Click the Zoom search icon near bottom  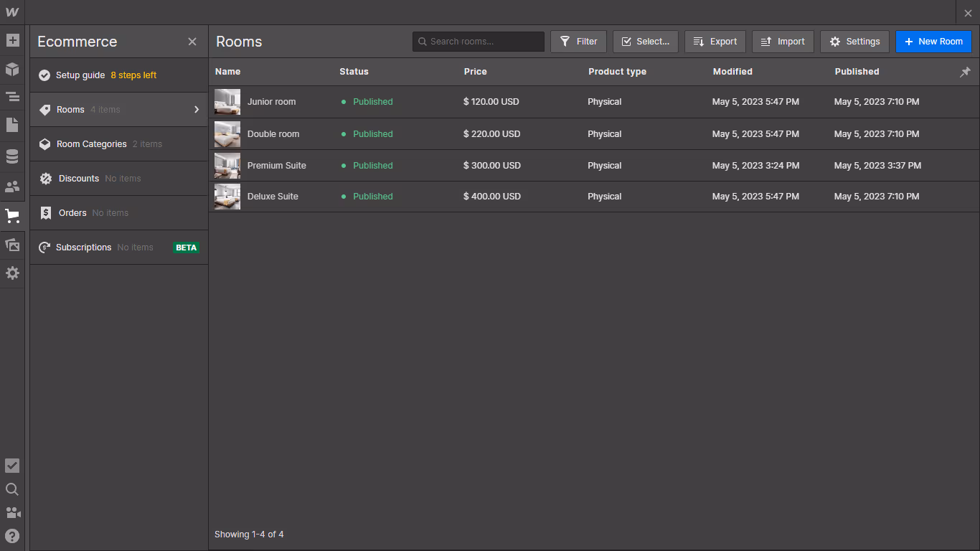12,489
